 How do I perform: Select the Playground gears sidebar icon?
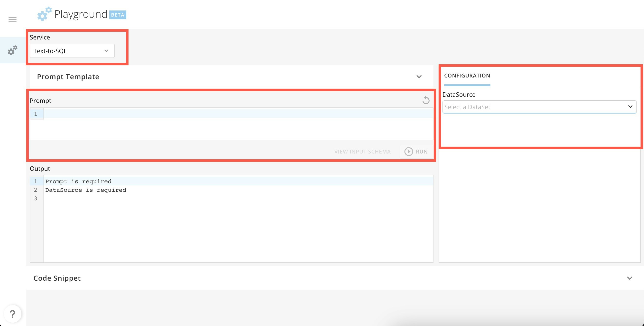(x=12, y=50)
